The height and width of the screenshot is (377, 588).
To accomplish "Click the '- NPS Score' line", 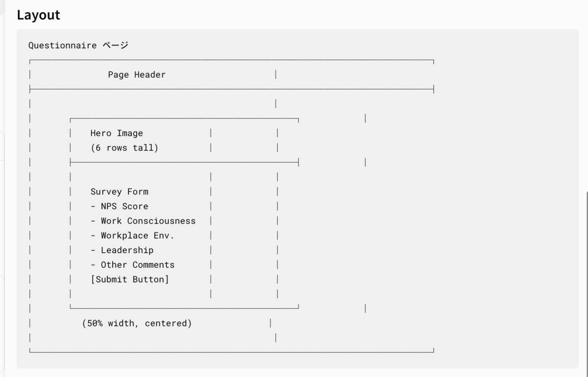I will click(x=119, y=206).
